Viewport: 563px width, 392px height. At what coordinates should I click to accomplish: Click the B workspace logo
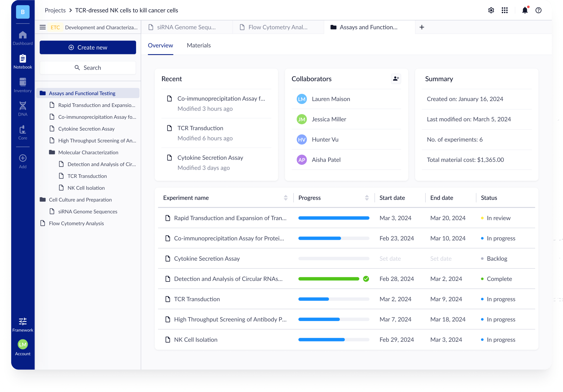(x=23, y=11)
